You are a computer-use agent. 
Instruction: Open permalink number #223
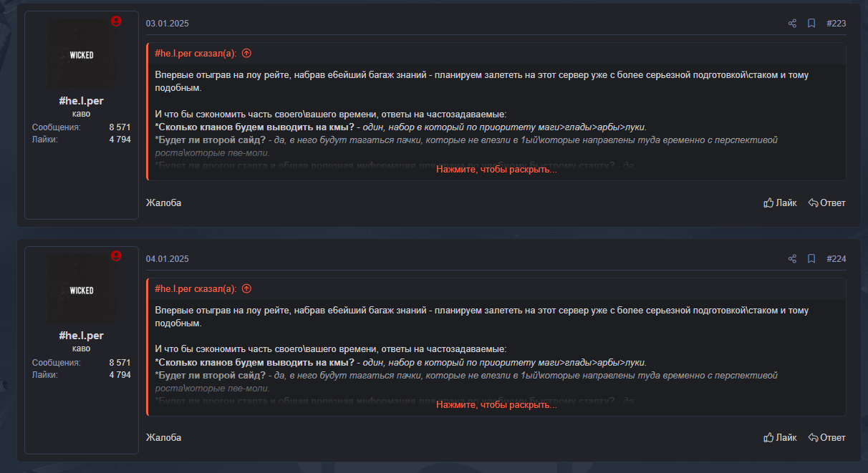[836, 24]
